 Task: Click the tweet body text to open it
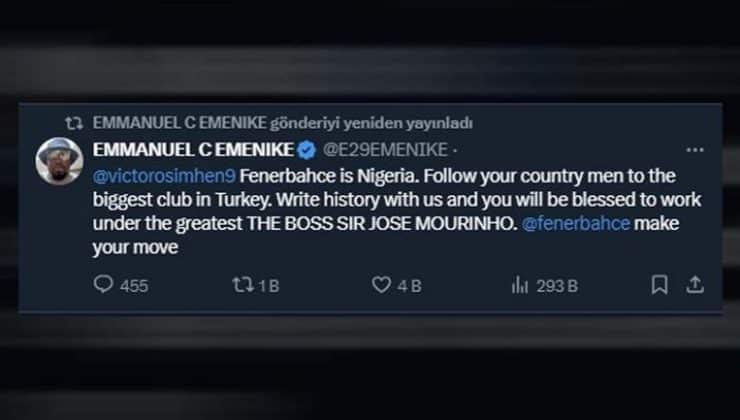click(397, 211)
